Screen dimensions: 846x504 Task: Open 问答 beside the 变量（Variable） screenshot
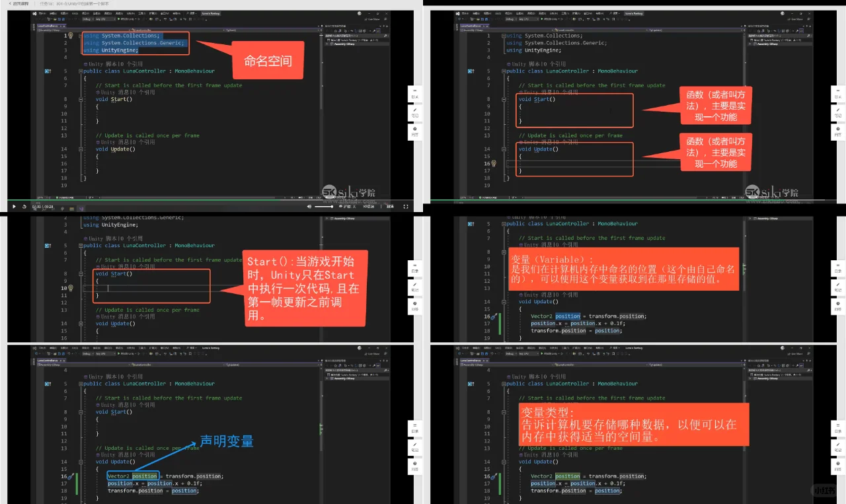[837, 305]
